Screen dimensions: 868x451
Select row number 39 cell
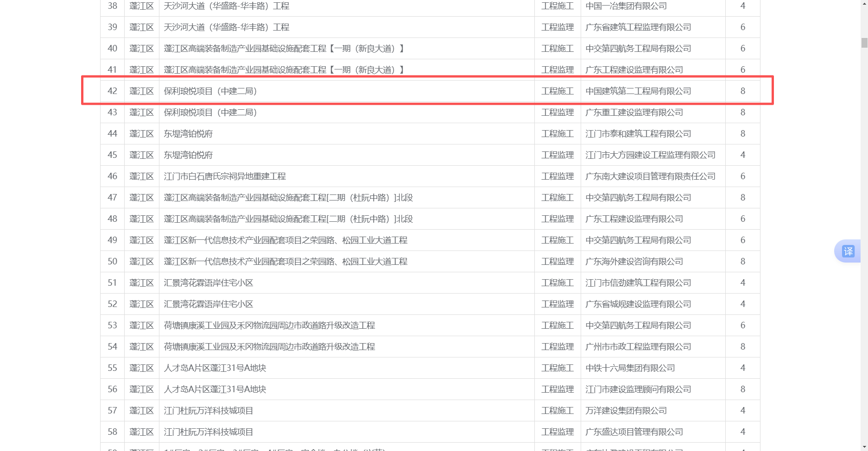(x=113, y=27)
